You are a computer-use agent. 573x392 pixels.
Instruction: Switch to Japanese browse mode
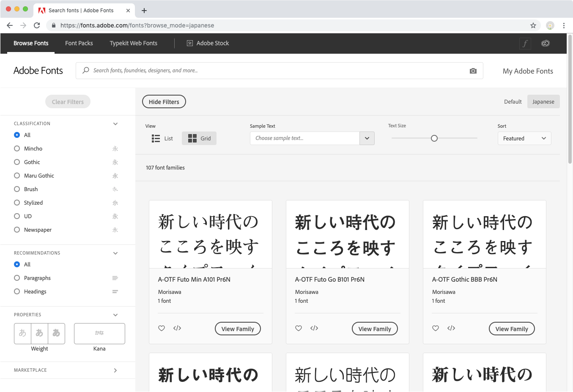543,101
